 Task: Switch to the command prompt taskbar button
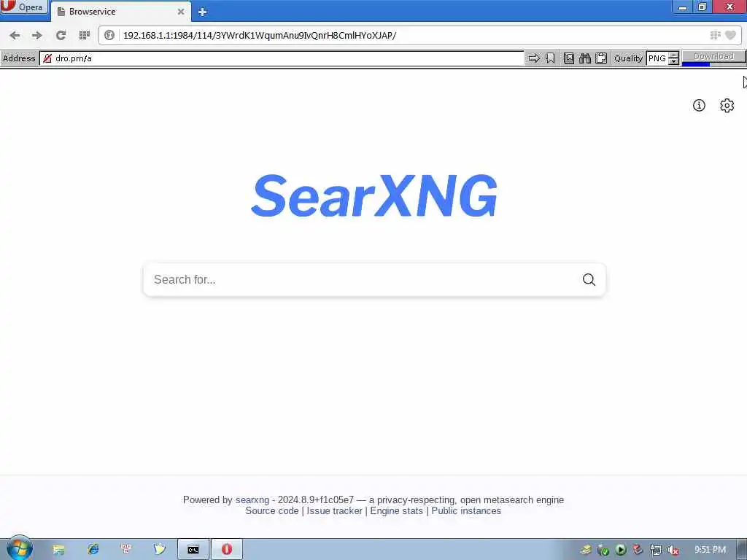(193, 550)
